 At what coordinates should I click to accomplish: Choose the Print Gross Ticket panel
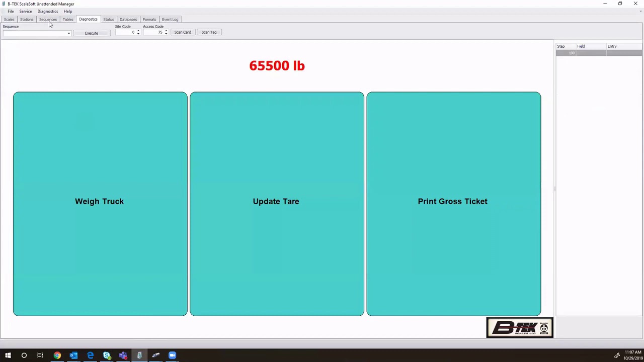click(453, 204)
